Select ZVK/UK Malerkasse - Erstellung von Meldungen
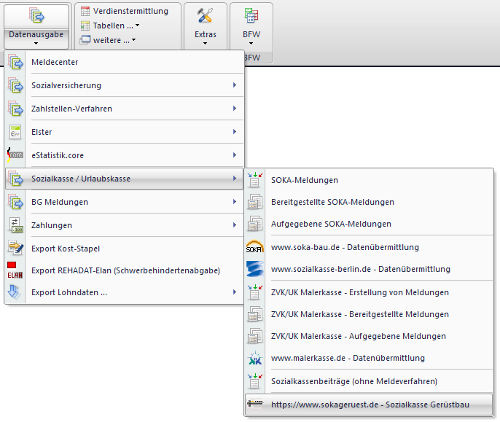 (x=369, y=292)
